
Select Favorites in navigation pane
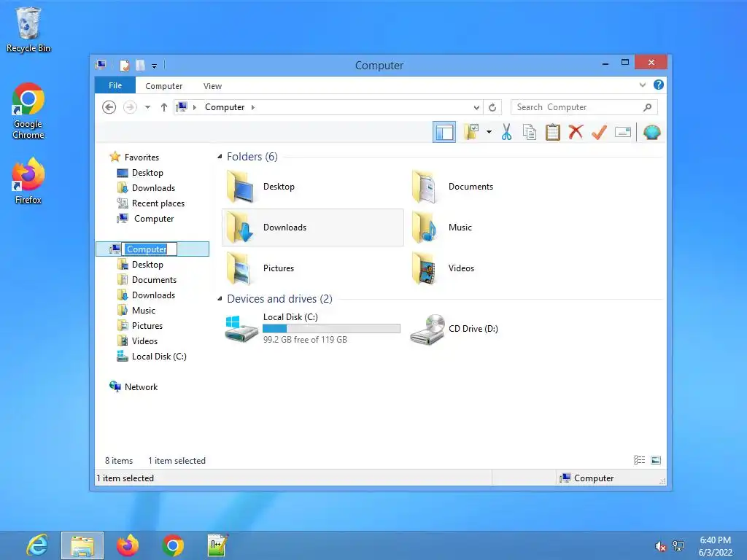click(142, 157)
